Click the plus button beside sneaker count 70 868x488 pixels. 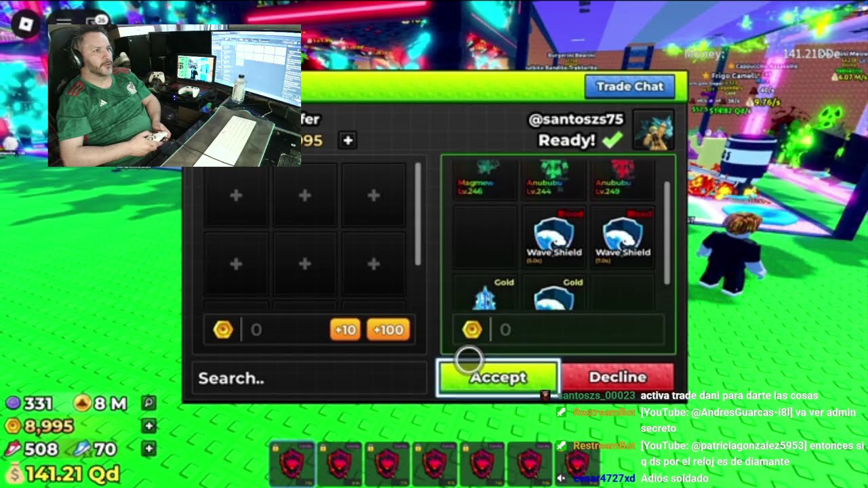(149, 449)
